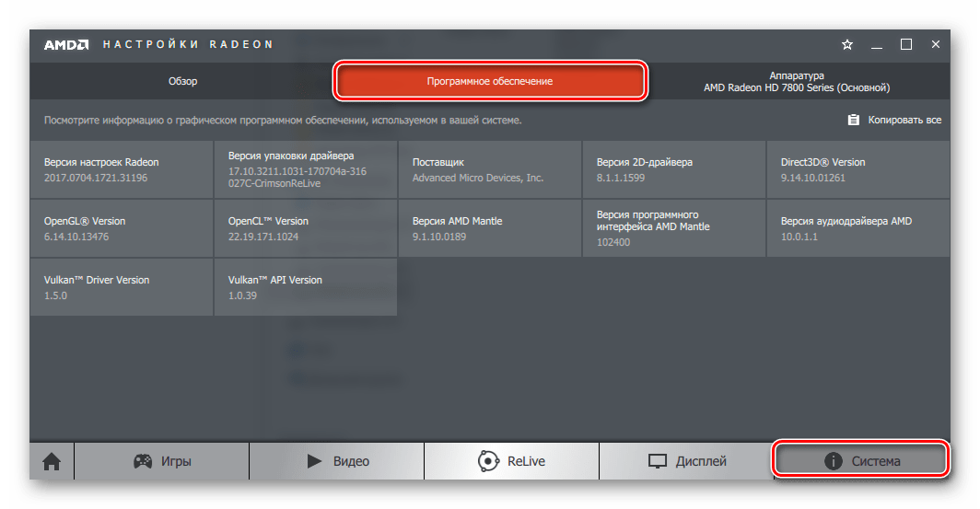This screenshot has height=509, width=980.
Task: Select the Поставщик tile
Action: click(490, 169)
